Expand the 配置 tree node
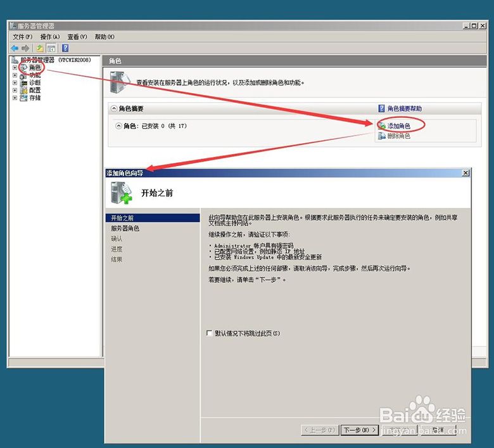Image resolution: width=494 pixels, height=448 pixels. 15,91
